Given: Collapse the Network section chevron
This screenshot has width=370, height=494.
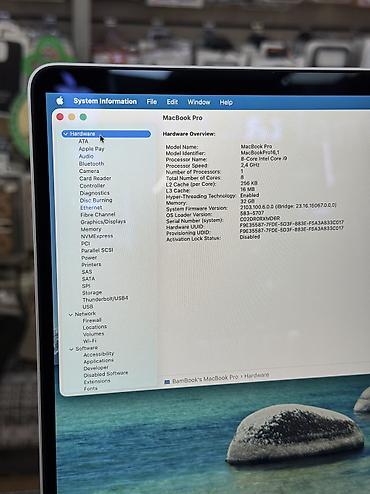Looking at the screenshot, I should point(71,314).
